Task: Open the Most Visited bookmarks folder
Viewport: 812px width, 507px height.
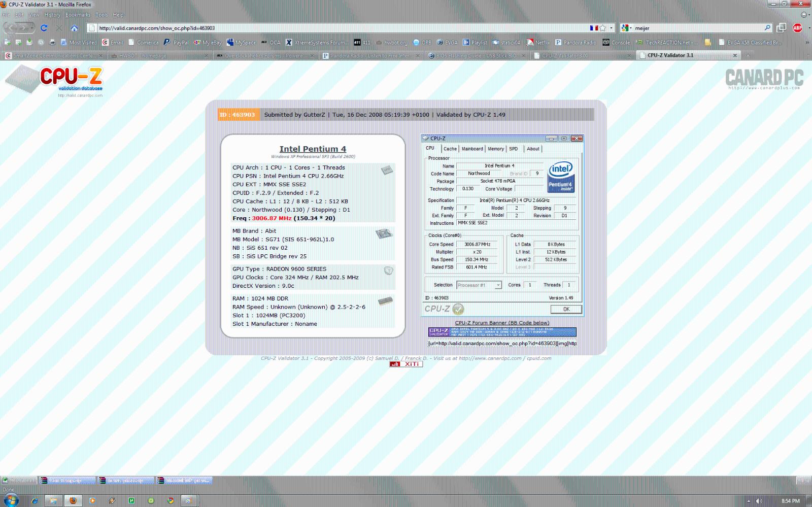Action: [79, 43]
